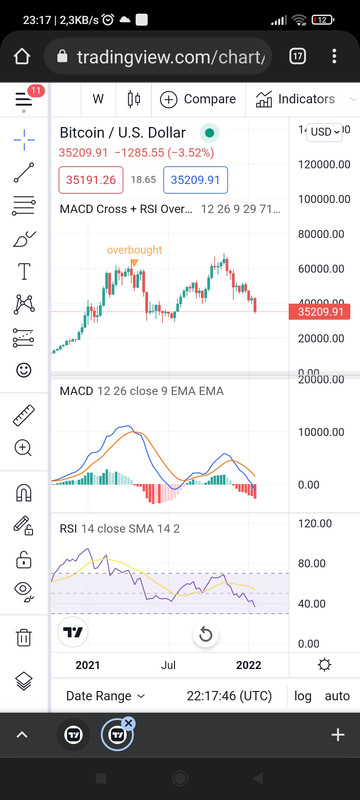Screen dimensions: 360x800
Task: Tap the 18.65 spread value
Action: pyautogui.click(x=143, y=180)
